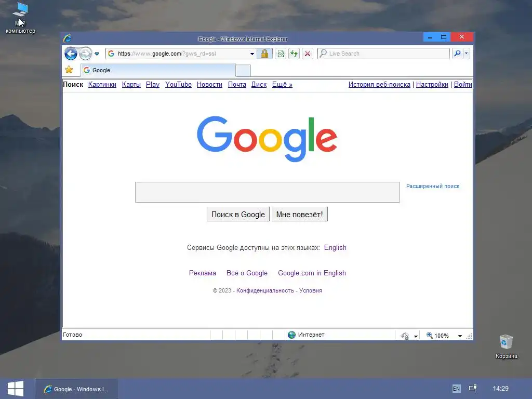Close the Internet Explorer window
This screenshot has width=532, height=399.
pyautogui.click(x=462, y=37)
